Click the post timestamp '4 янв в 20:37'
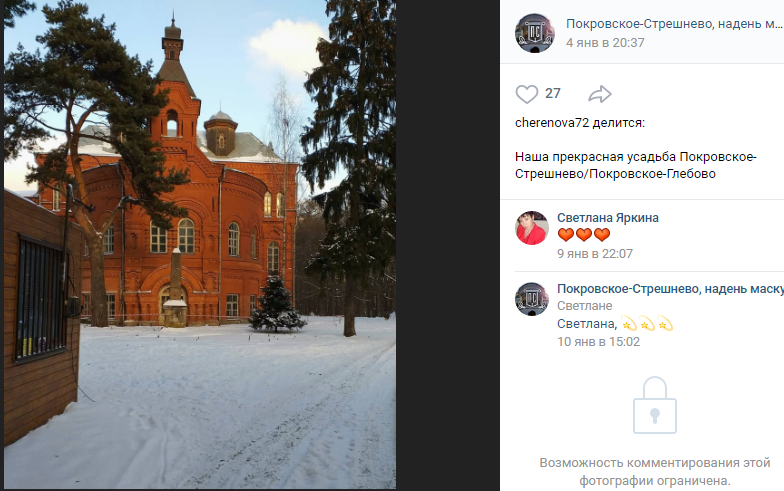The width and height of the screenshot is (784, 491). (605, 42)
